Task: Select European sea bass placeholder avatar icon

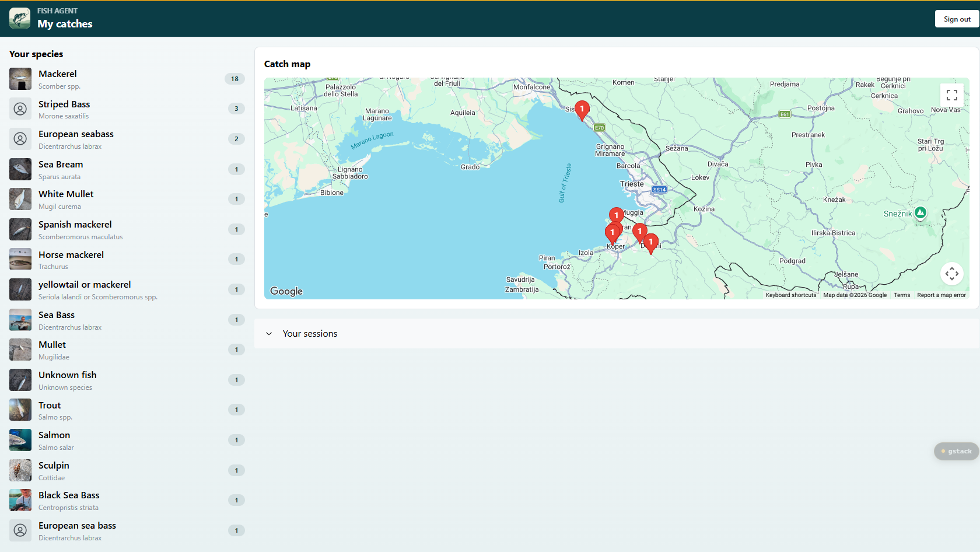Action: tap(20, 530)
